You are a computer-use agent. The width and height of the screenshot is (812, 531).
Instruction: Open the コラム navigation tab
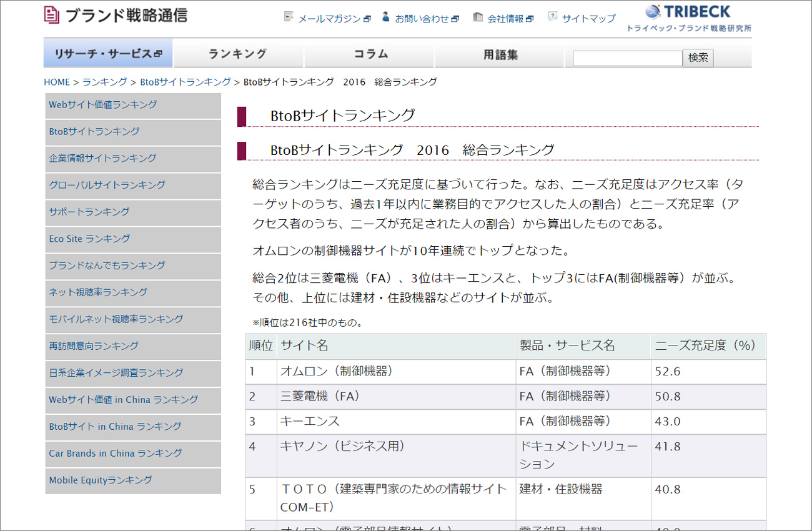tap(369, 54)
